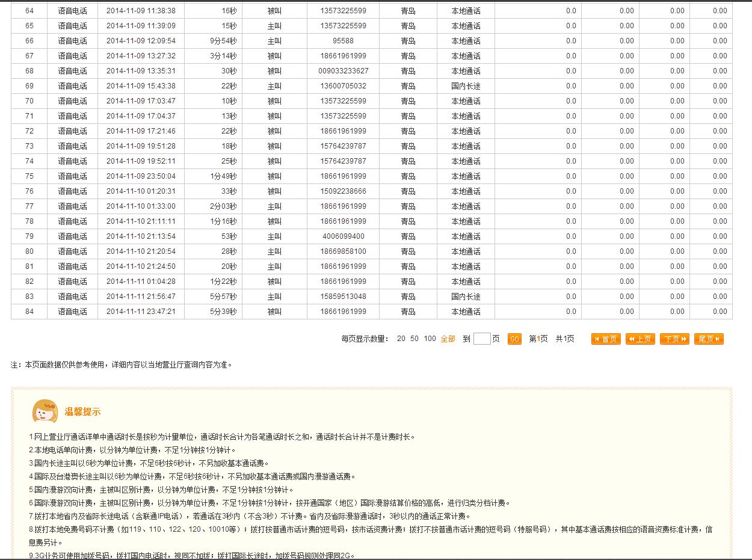This screenshot has width=752, height=560.
Task: Select duration 1分22秒
Action: pos(223,282)
